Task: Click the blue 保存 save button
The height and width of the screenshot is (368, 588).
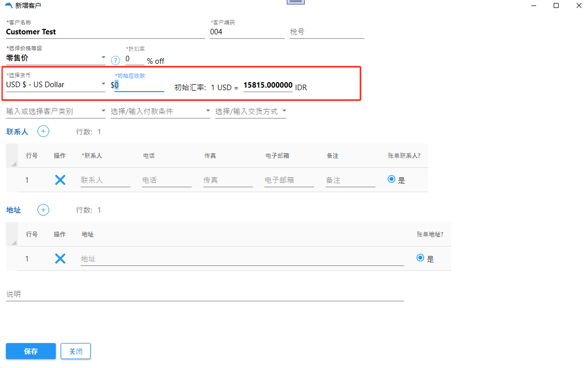Action: point(31,351)
